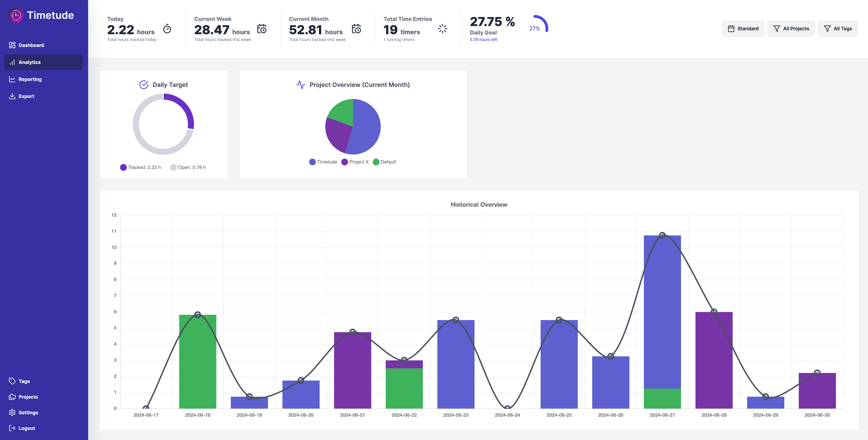Click the Analytics bar-chart icon
868x440 pixels.
(x=12, y=62)
